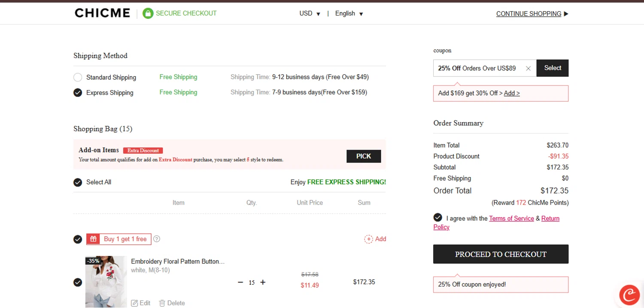Open the English language dropdown
The width and height of the screenshot is (644, 308).
click(x=349, y=13)
